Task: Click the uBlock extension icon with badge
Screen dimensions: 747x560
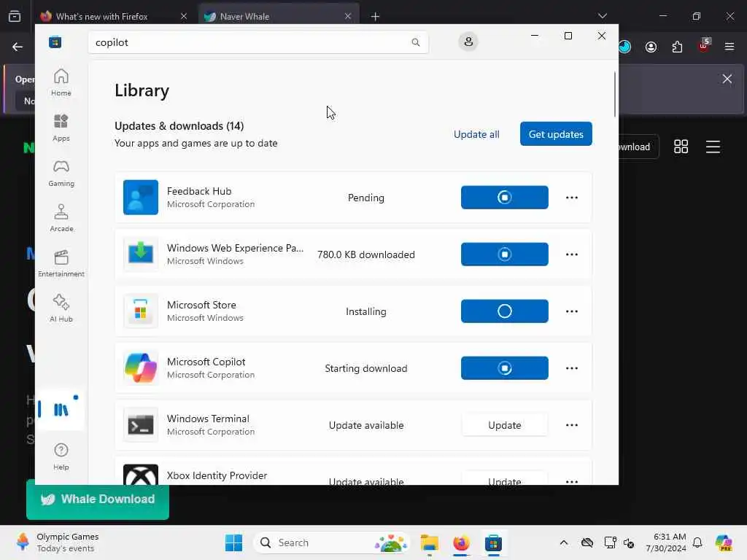Action: 704,46
